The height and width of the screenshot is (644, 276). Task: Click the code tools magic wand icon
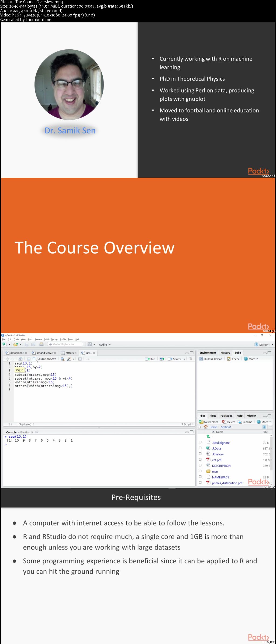pos(69,359)
